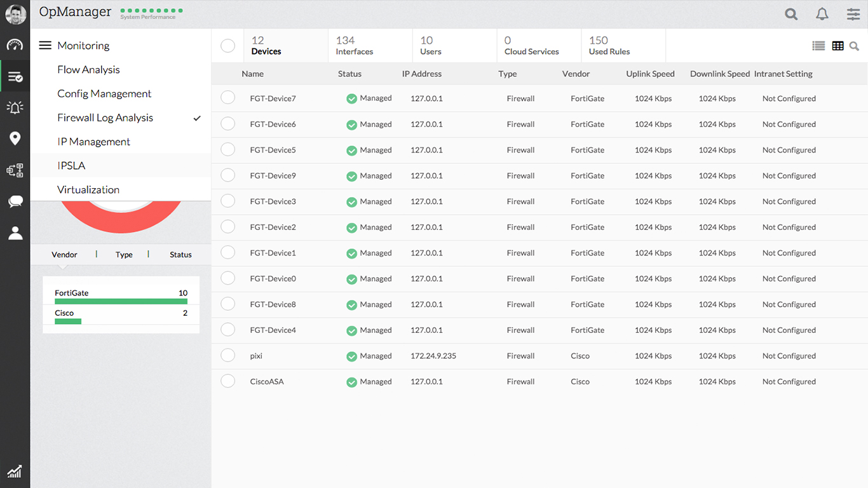The image size is (868, 488).
Task: Open the FGT-Device4 device link
Action: pos(273,330)
